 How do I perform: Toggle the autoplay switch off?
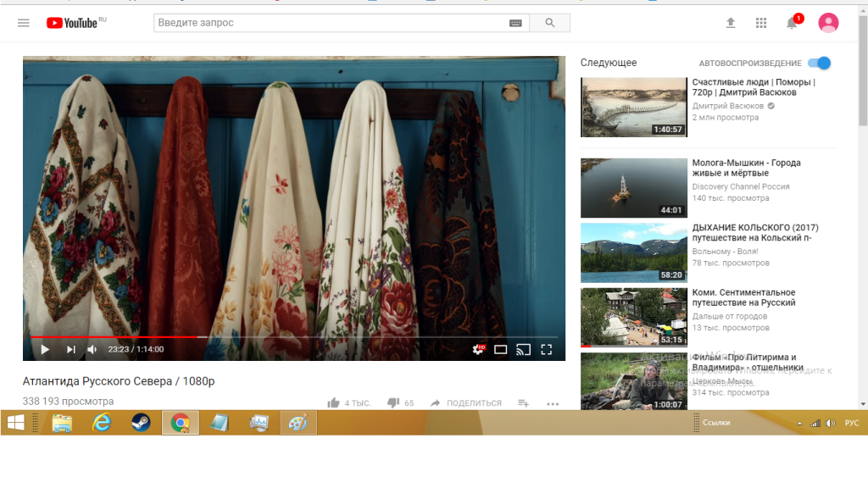pyautogui.click(x=819, y=63)
